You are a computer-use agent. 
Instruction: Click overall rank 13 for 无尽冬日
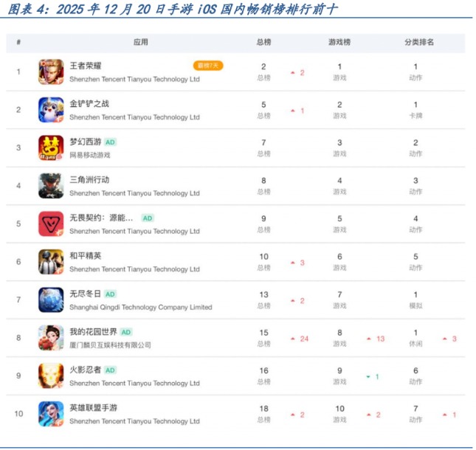263,295
